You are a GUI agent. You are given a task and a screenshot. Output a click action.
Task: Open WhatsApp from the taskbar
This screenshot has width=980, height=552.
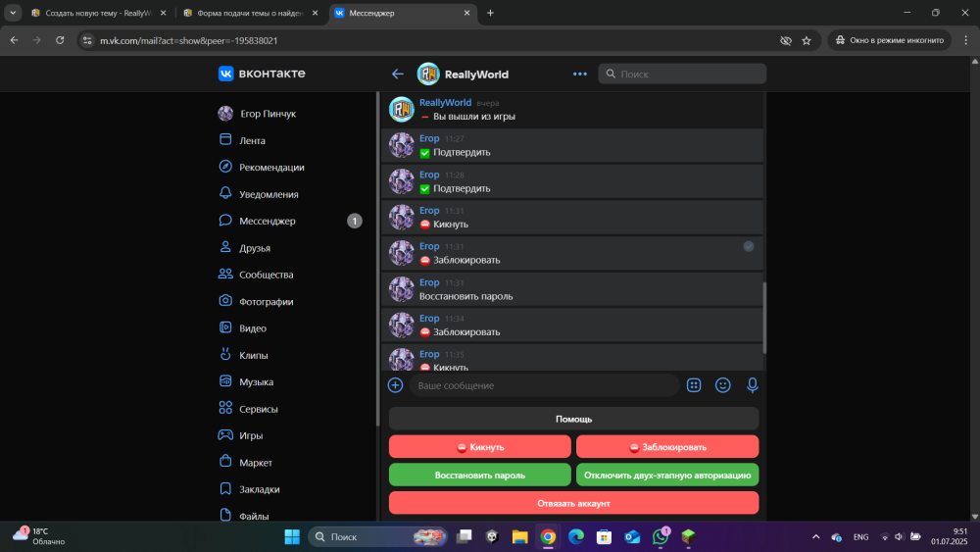point(660,536)
